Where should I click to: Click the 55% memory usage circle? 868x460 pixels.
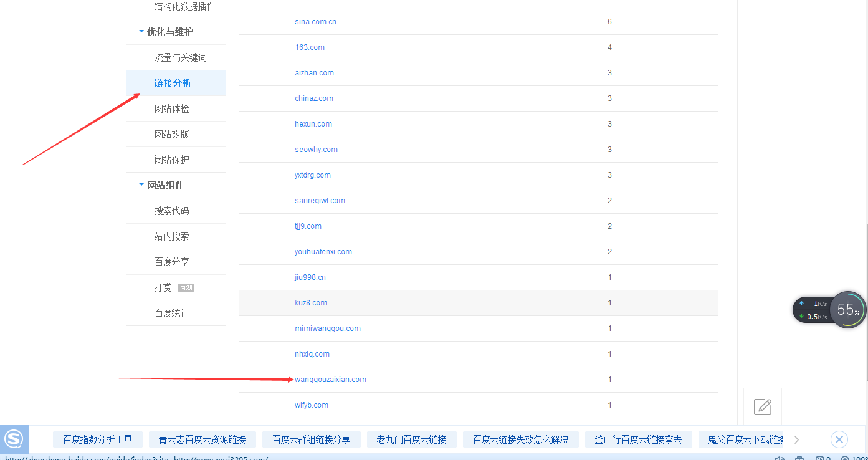point(848,310)
